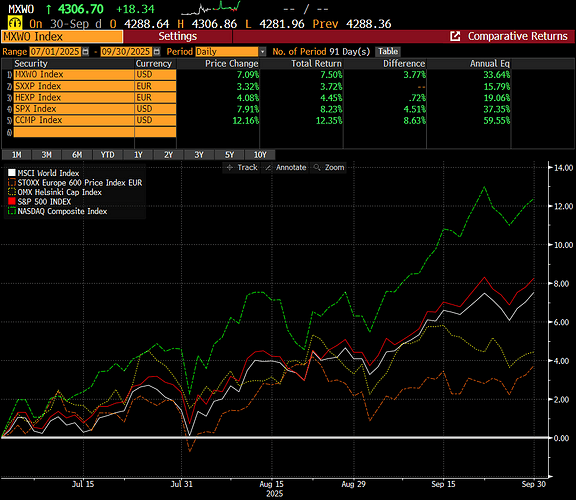Viewport: 576px width, 500px height.
Task: Click the Total Return column header
Action: point(316,64)
